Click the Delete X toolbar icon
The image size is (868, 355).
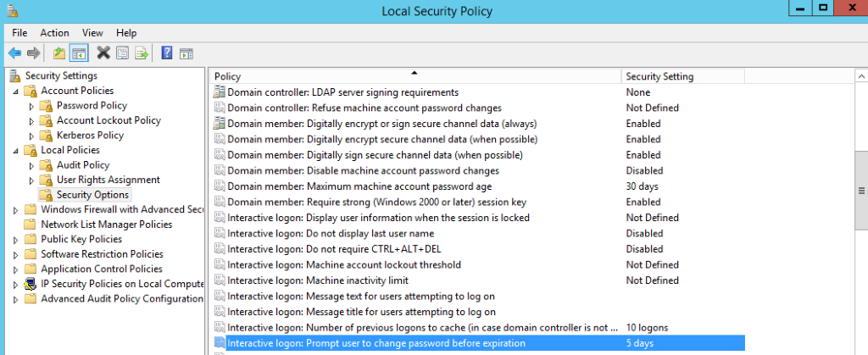(103, 53)
